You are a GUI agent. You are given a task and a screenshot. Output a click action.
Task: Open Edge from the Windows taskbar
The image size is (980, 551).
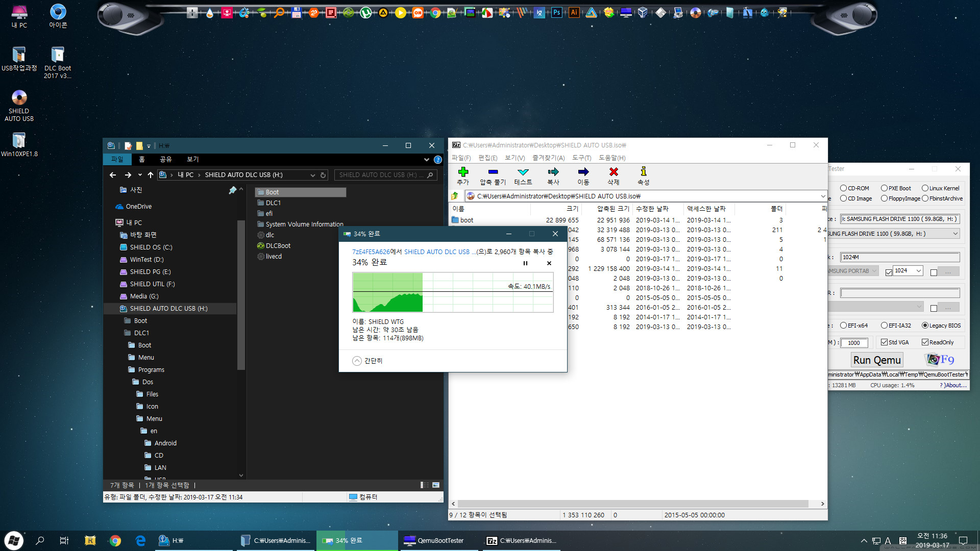140,541
